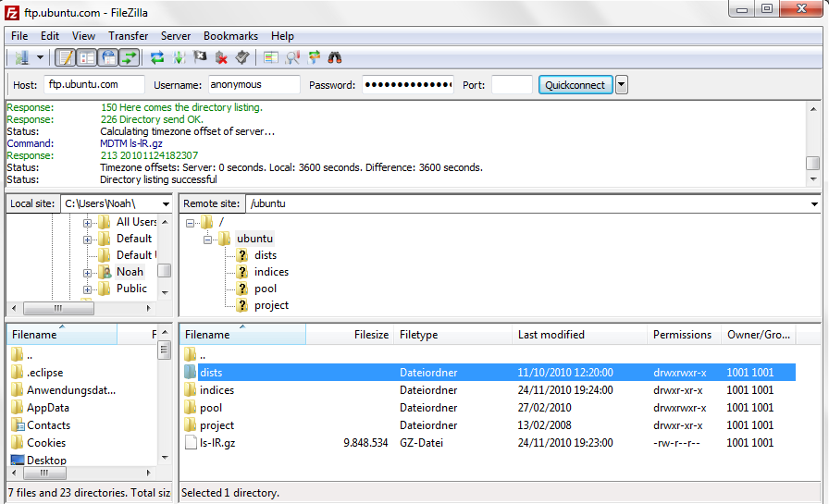Image resolution: width=829 pixels, height=504 pixels.
Task: Click the Username input field
Action: 254,84
